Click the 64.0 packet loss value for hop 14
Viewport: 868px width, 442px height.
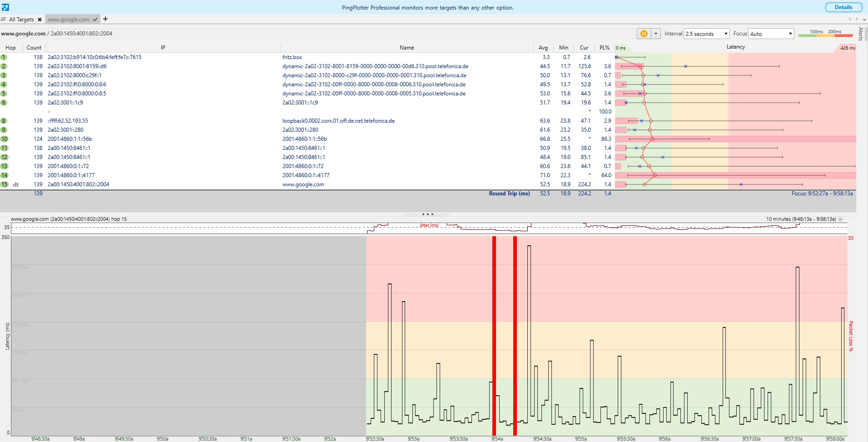tap(606, 175)
